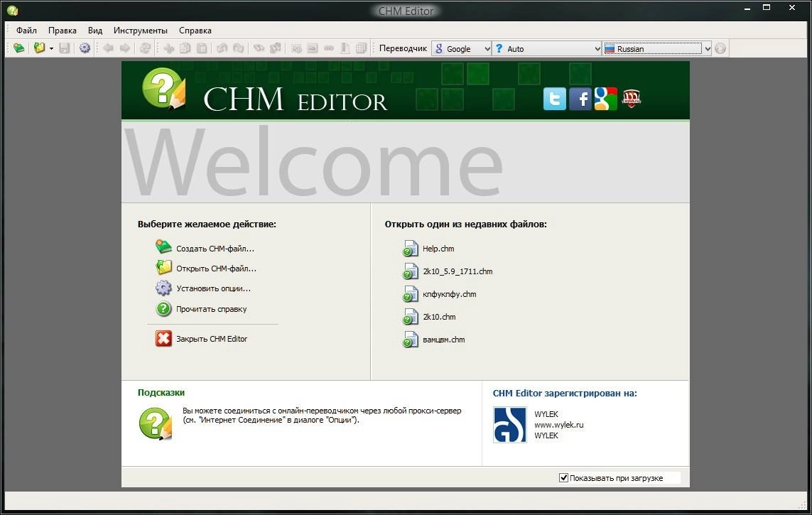Open the Вид menu
Screen dimensions: 812x515
(95, 30)
